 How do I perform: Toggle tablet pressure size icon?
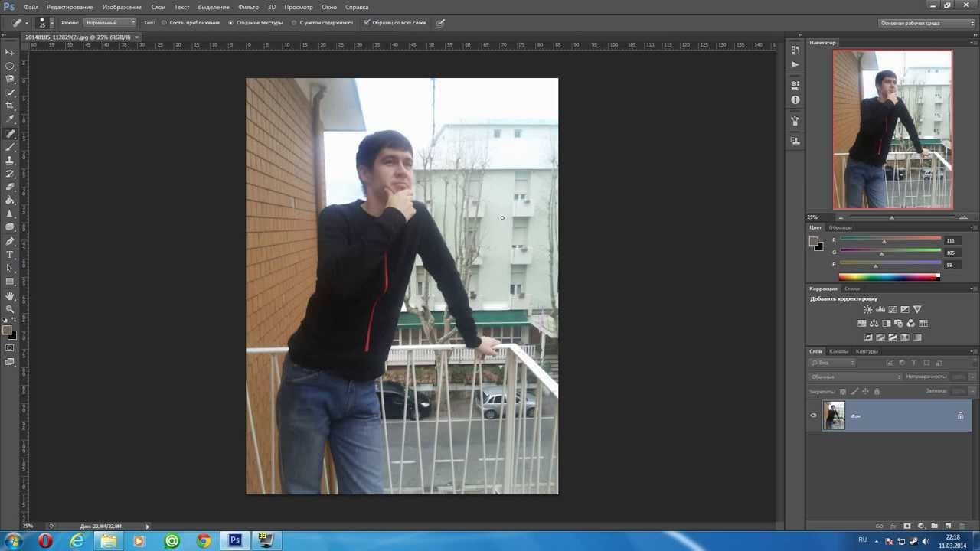coord(440,23)
